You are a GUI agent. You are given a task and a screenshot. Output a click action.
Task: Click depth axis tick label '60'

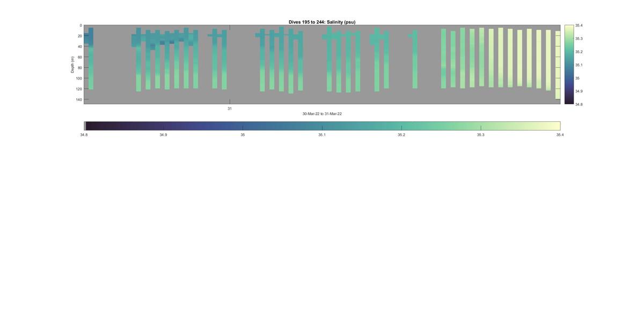80,57
